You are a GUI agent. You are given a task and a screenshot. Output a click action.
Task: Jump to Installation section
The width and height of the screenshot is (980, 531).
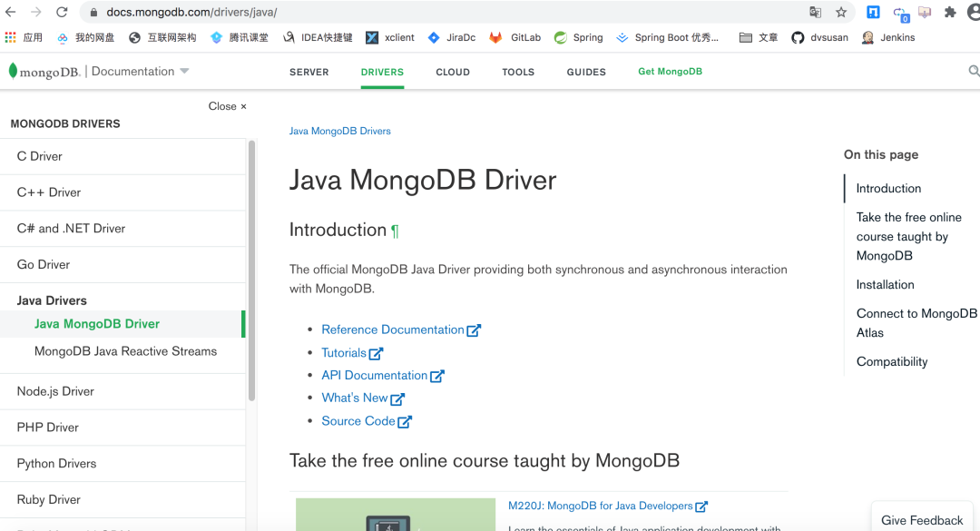(885, 285)
